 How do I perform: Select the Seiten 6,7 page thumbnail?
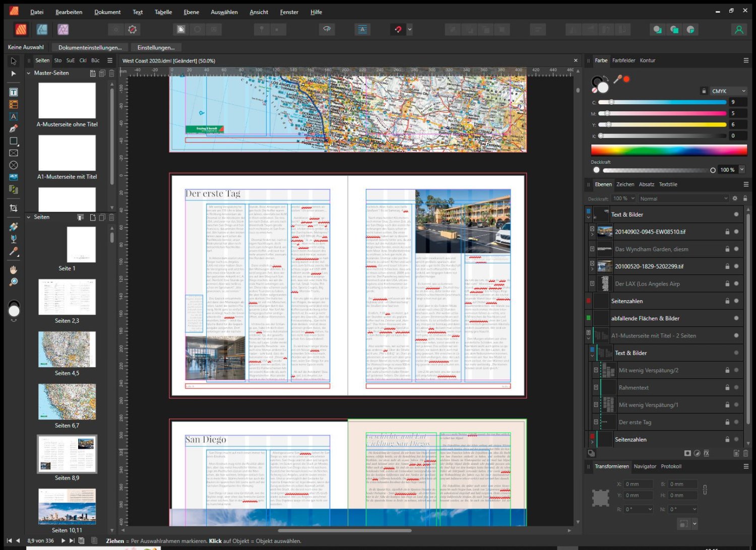tap(67, 401)
